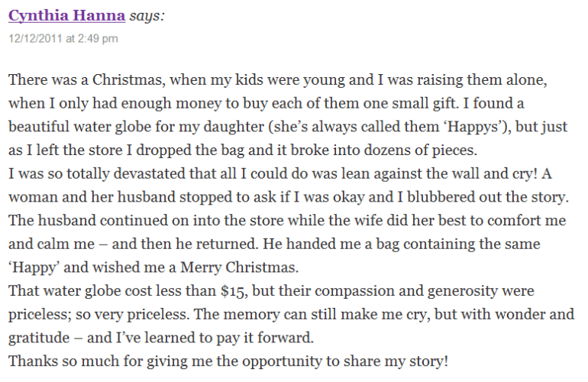This screenshot has height=382, width=588.
Task: Open the Cynthia Hanna author link
Action: pos(66,15)
